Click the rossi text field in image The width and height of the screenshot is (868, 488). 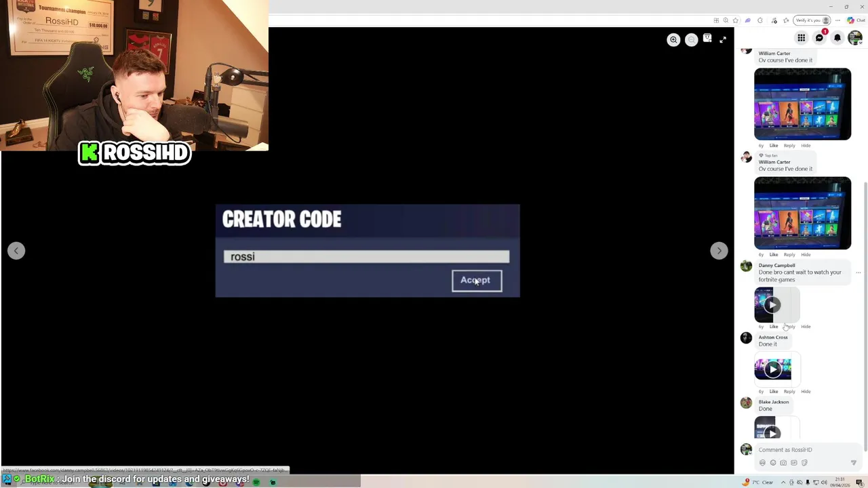[366, 256]
